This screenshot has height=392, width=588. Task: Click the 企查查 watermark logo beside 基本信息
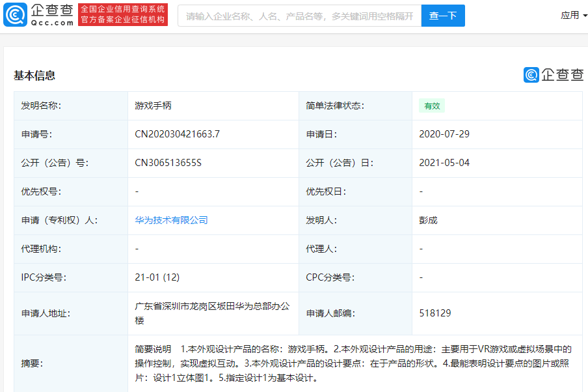coord(554,75)
